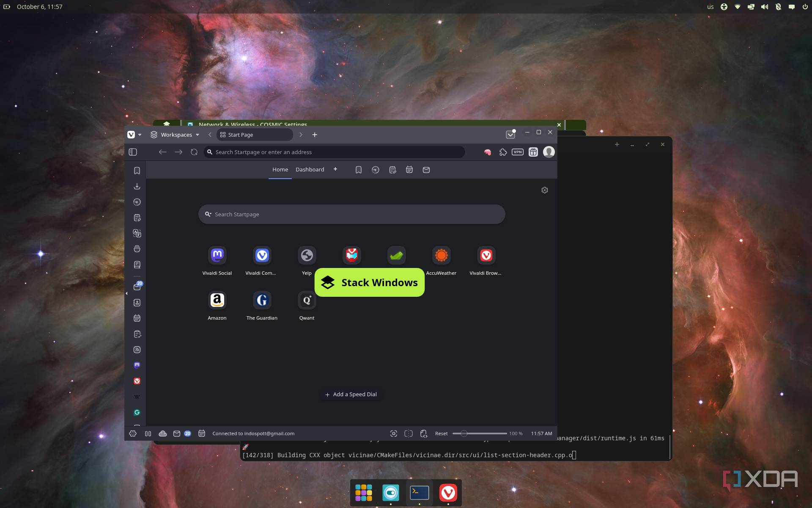Toggle page tiling in status bar
This screenshot has width=812, height=508.
pos(409,433)
